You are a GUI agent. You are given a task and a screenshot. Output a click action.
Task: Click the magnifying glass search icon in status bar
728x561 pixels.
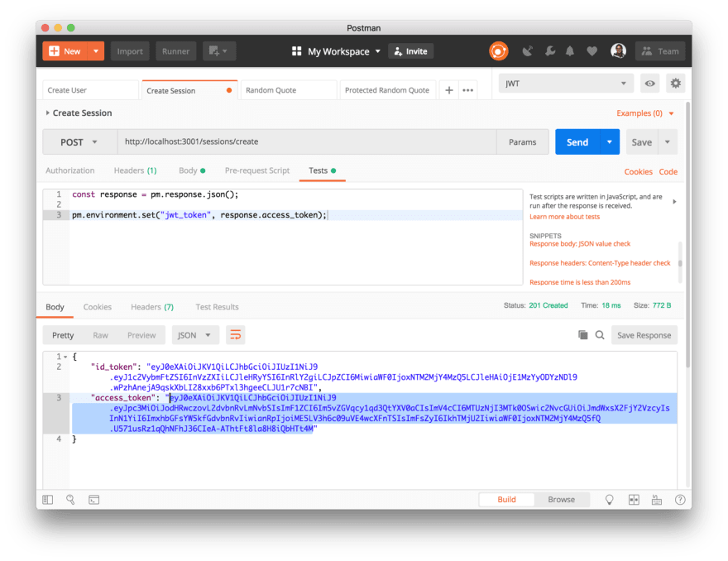click(70, 500)
